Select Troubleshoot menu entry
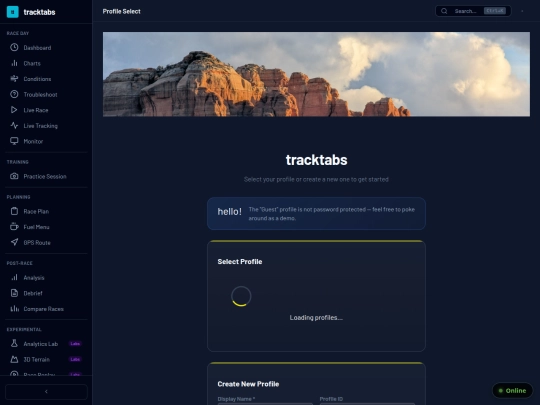The height and width of the screenshot is (405, 540). coord(46,94)
